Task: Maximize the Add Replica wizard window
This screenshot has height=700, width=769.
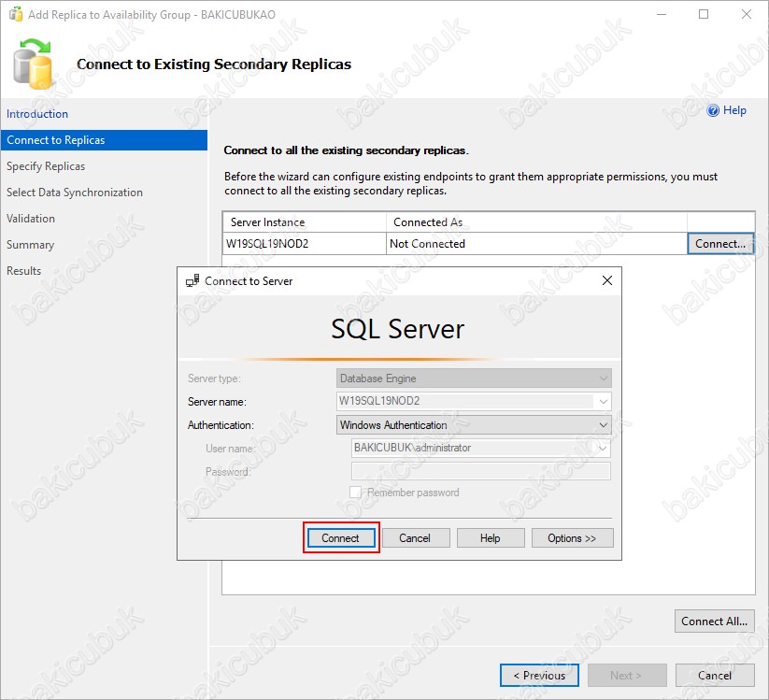Action: [x=704, y=14]
